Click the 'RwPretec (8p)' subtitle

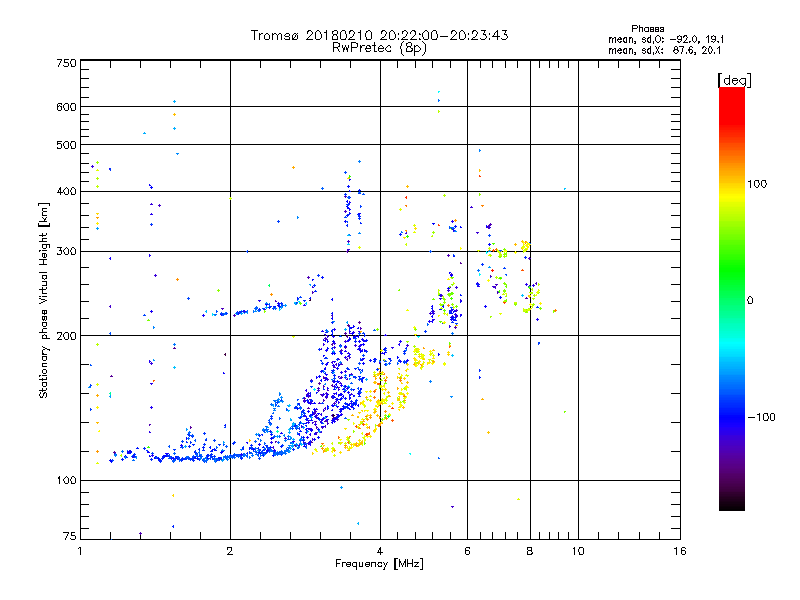click(379, 48)
